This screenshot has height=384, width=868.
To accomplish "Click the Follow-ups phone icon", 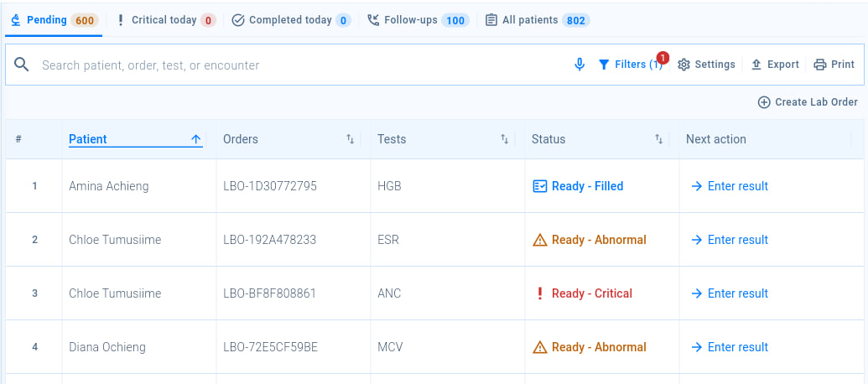I will 374,20.
